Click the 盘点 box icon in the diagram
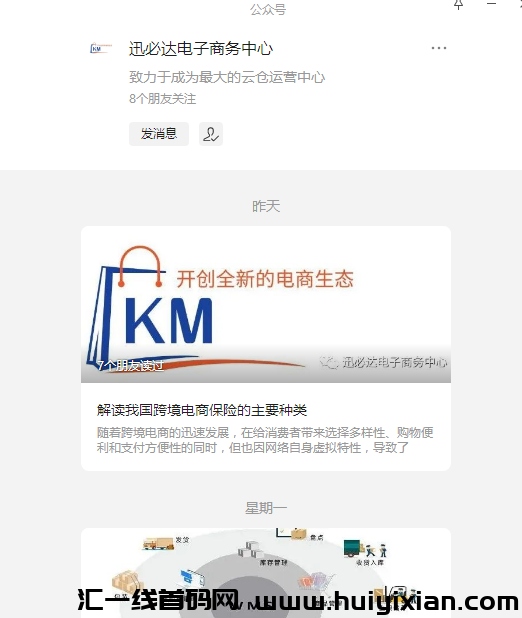 tap(298, 534)
